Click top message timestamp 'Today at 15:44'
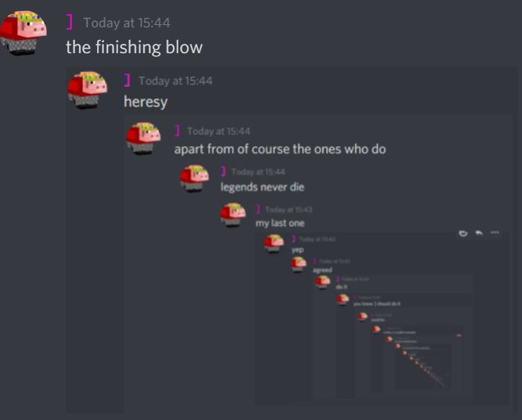The width and height of the screenshot is (522, 420). pyautogui.click(x=127, y=23)
